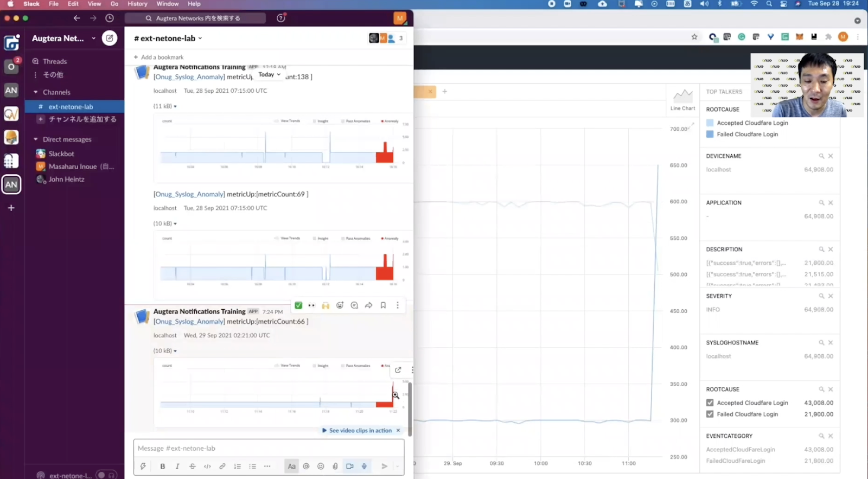Viewport: 868px width, 479px height.
Task: Click Add a bookmark
Action: [158, 57]
